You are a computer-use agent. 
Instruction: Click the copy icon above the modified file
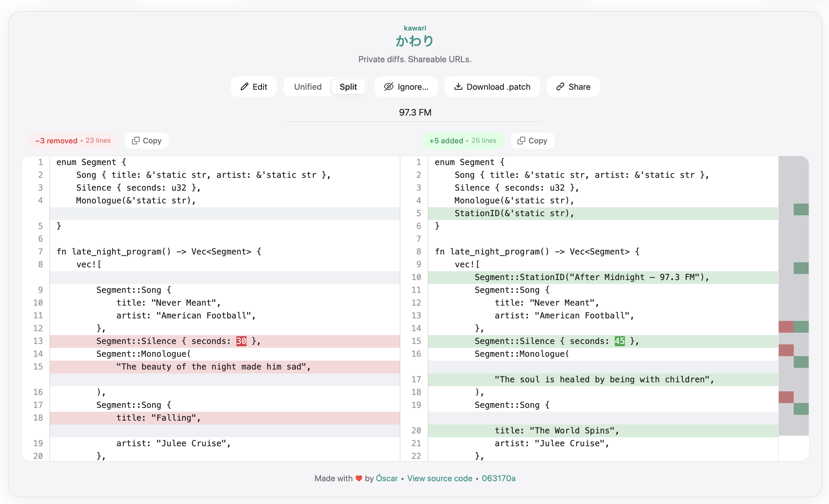point(522,141)
